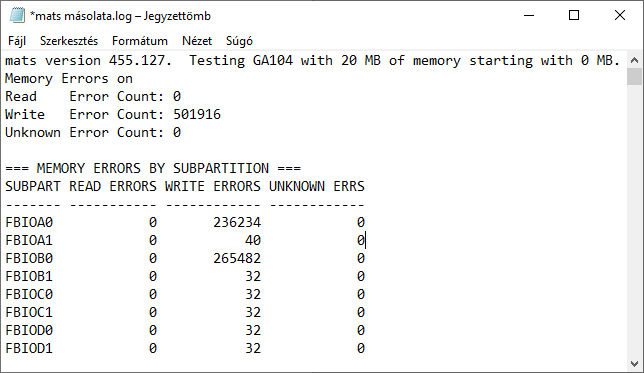Click the UNKNOWN ERRS column header text

[317, 186]
